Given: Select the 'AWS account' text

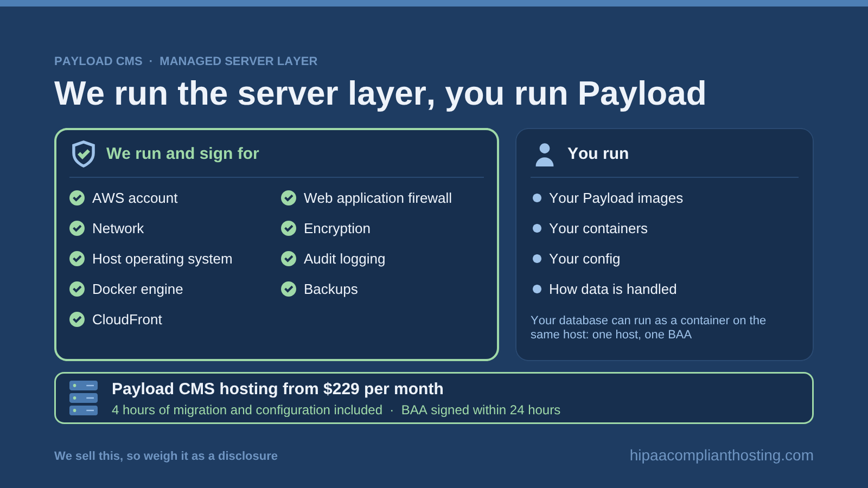Looking at the screenshot, I should click(x=135, y=198).
